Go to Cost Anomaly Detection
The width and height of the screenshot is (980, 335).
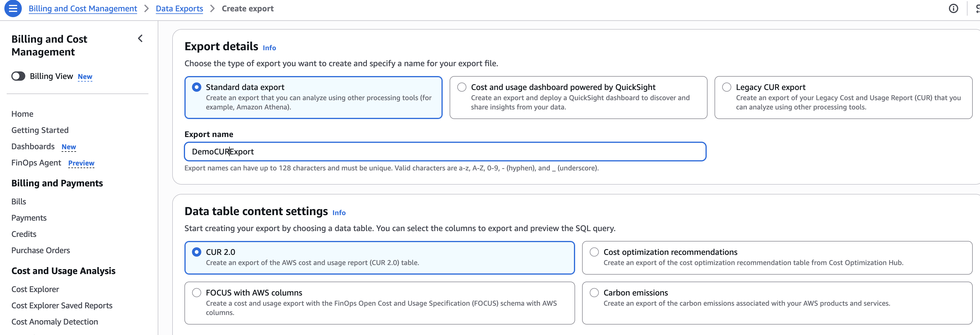55,322
